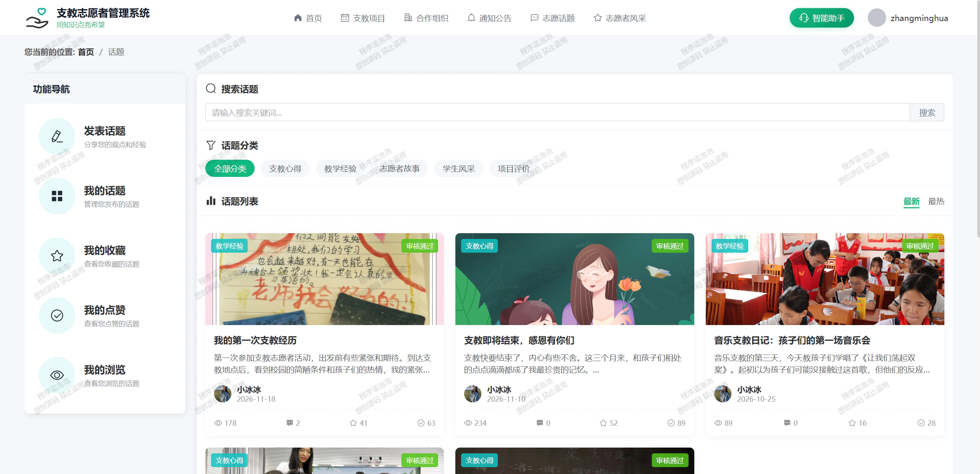Click 教学经验 tag on 我的第一次支教经历 card

[229, 246]
